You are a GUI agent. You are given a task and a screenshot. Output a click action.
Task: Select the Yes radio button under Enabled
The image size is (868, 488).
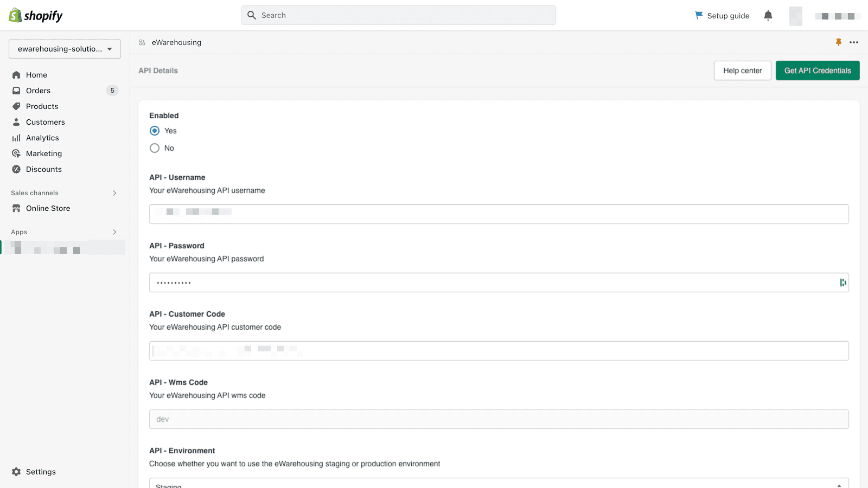[155, 131]
